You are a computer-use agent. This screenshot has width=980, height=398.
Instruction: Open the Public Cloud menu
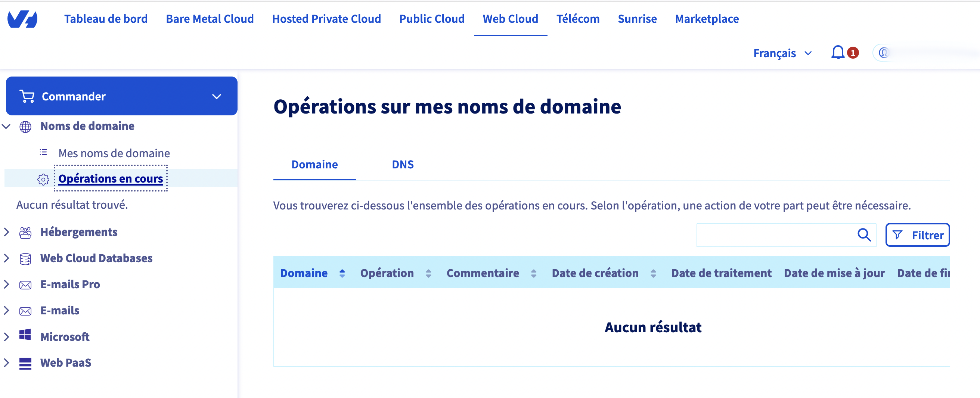click(x=431, y=19)
